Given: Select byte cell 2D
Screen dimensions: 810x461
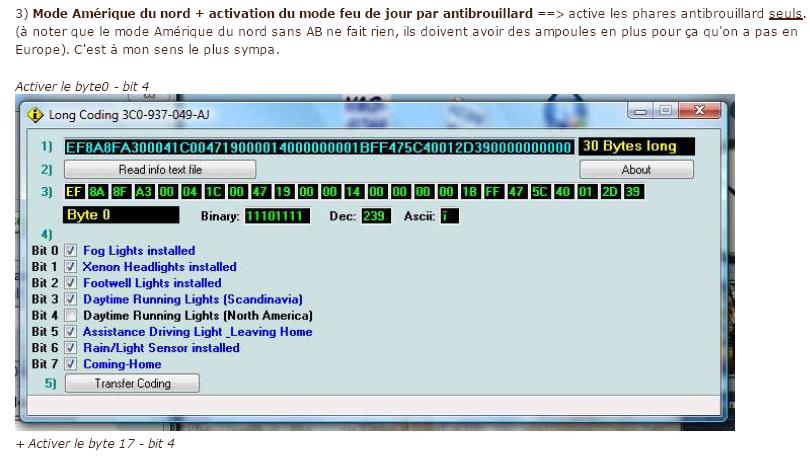Looking at the screenshot, I should pyautogui.click(x=610, y=192).
